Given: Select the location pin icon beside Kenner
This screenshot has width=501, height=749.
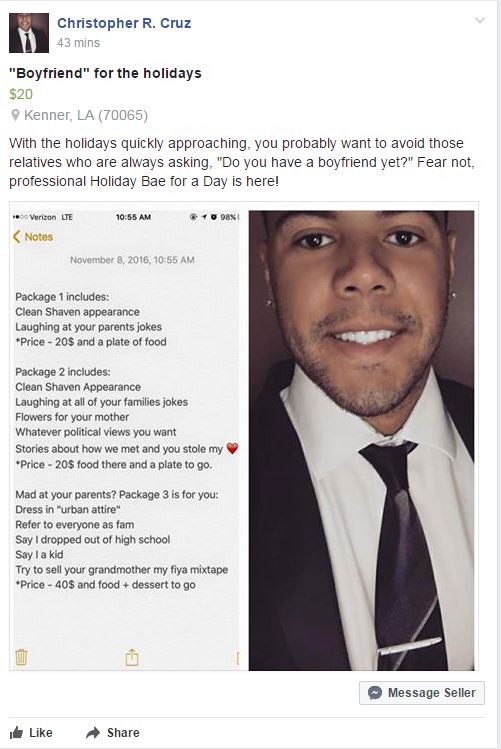Looking at the screenshot, I should pos(15,115).
